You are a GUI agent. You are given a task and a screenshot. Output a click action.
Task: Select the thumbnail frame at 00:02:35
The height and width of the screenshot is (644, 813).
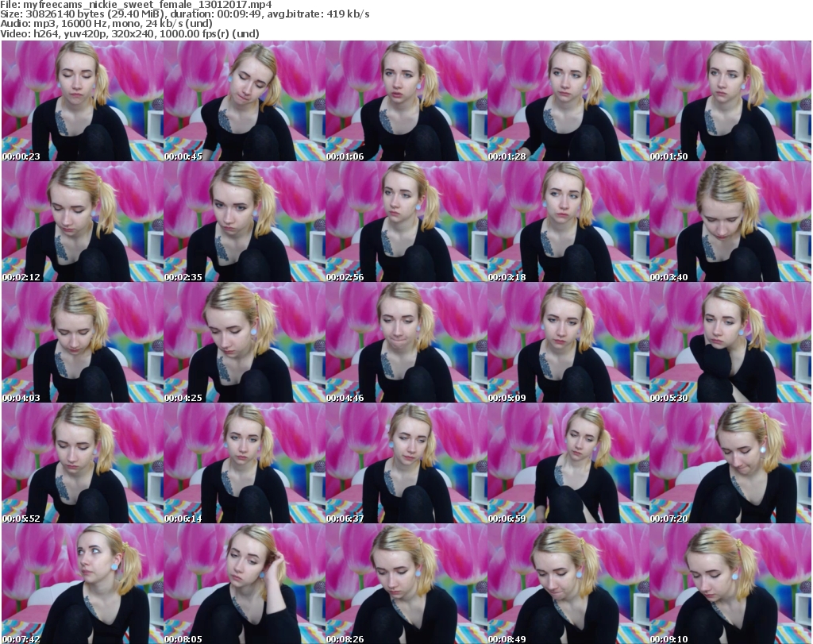[245, 222]
